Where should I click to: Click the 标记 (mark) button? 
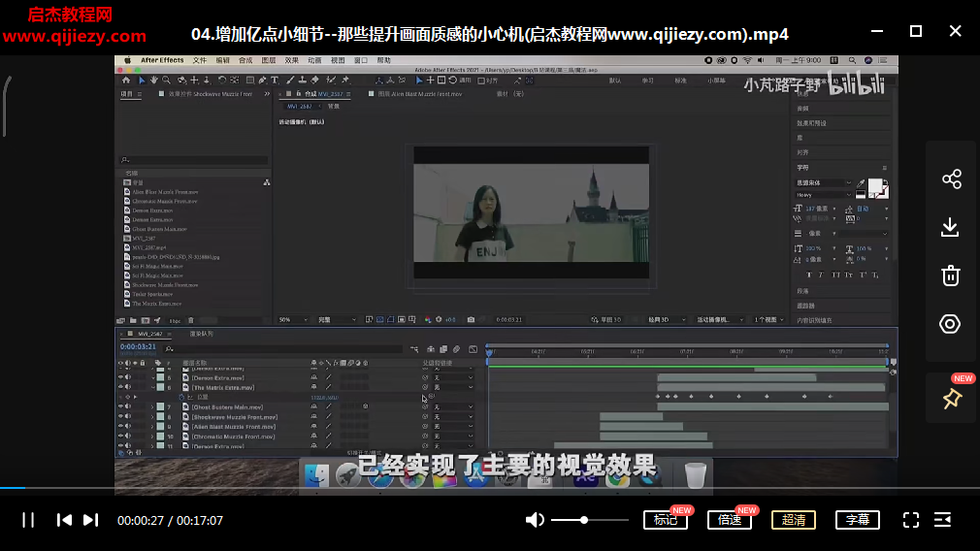(666, 520)
